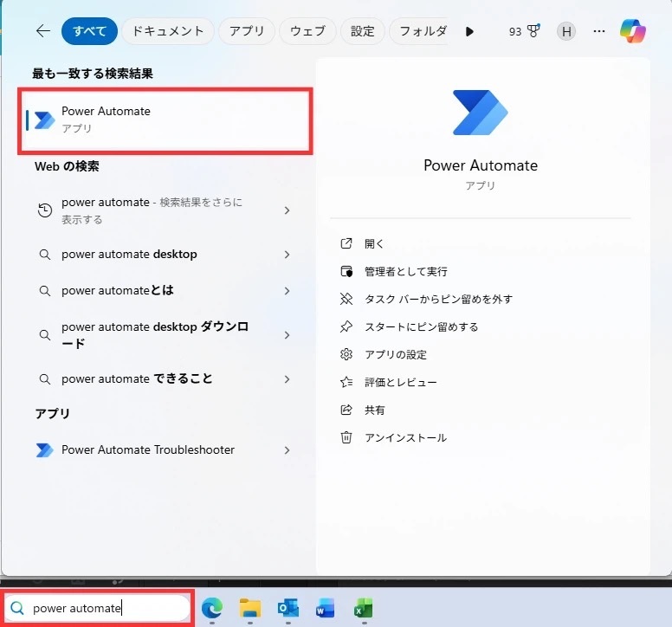Click the power automate desktop ダウンロード suggestion text
The image size is (672, 627).
pos(155,335)
